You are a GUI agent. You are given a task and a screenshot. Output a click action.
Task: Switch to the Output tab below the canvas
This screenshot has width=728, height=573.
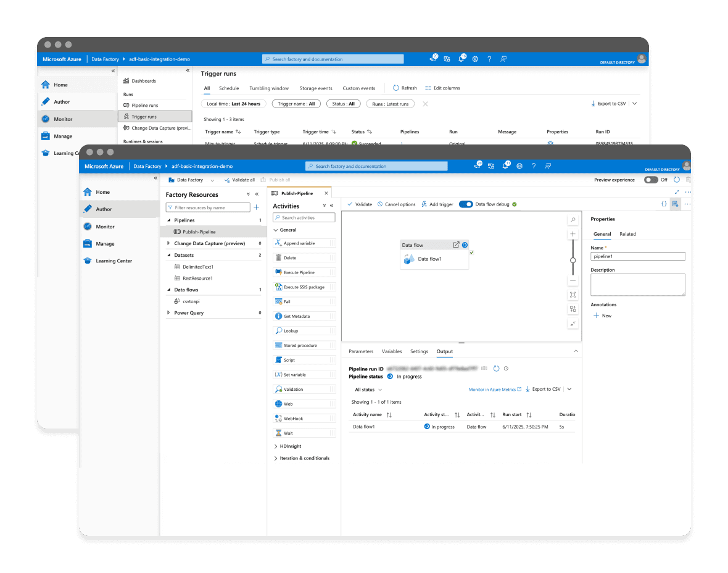tap(444, 351)
